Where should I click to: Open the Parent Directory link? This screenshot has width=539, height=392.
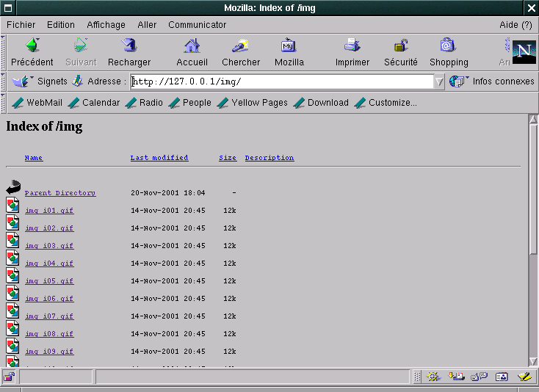tap(60, 193)
